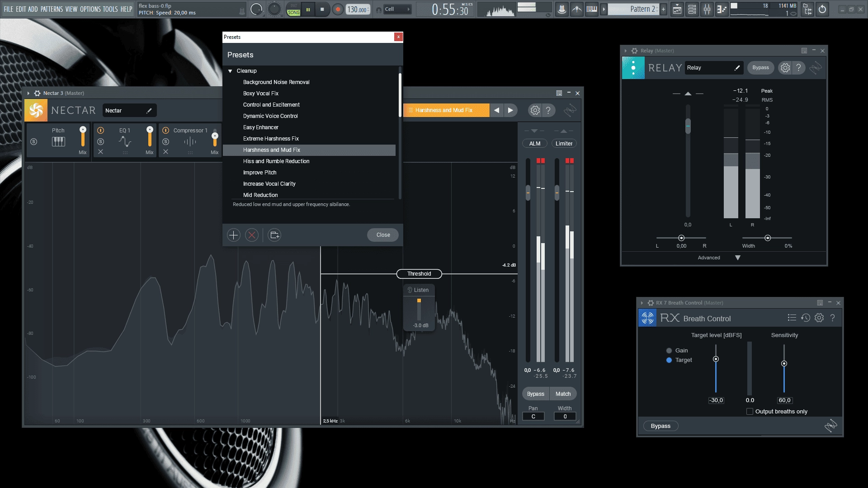Go to previous Nectar preset arrow
The height and width of the screenshot is (488, 868).
tap(496, 110)
